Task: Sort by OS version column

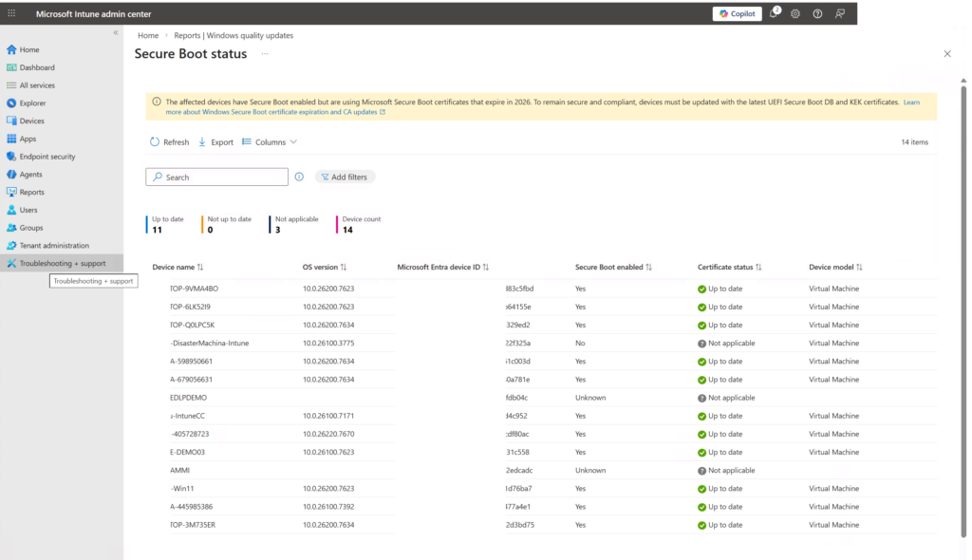Action: coord(325,268)
